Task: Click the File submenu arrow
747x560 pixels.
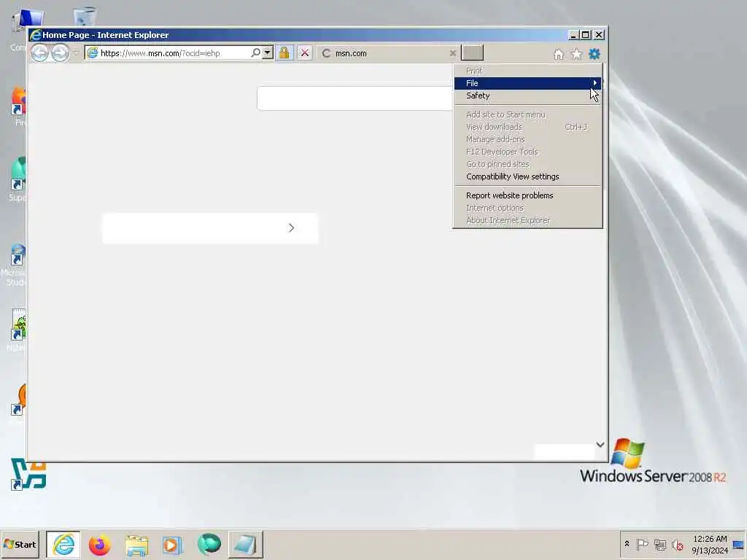Action: pyautogui.click(x=595, y=83)
